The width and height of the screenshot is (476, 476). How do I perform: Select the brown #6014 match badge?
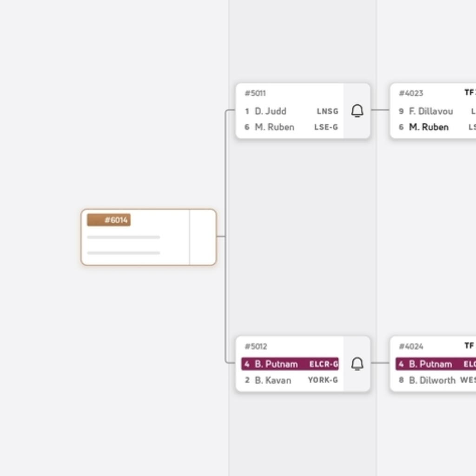[x=109, y=220]
